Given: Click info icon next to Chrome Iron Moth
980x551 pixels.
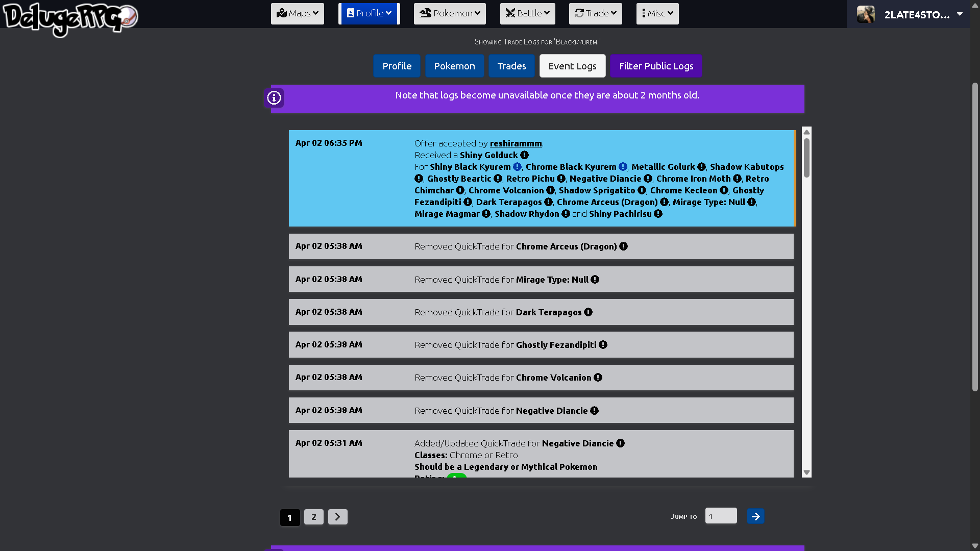Looking at the screenshot, I should [x=738, y=179].
